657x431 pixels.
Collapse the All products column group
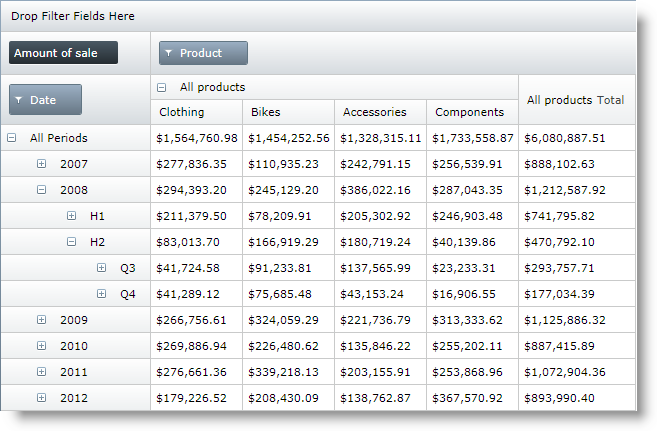click(162, 88)
